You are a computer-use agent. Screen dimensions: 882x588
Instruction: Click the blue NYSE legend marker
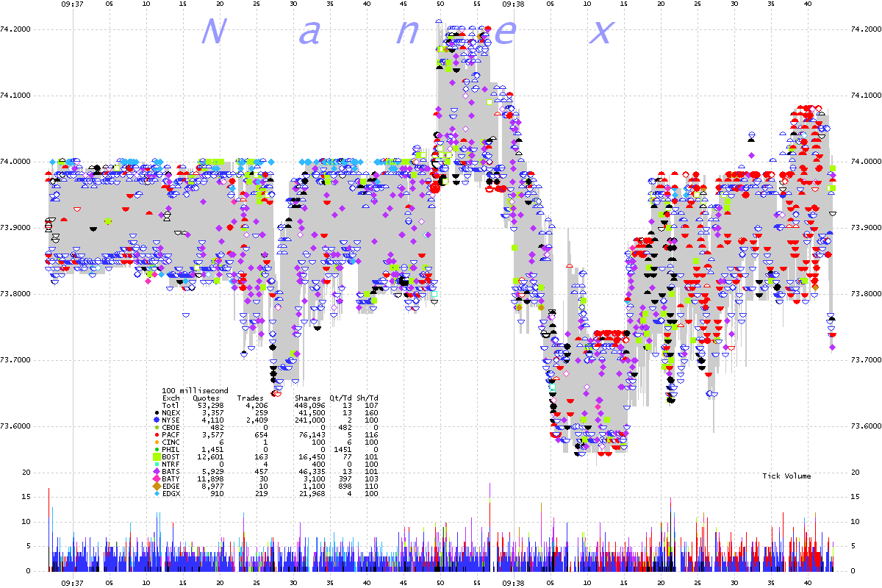click(x=155, y=420)
